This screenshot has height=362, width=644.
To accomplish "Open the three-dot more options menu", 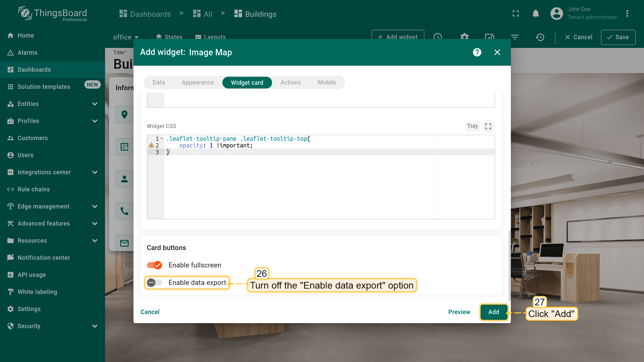I will (x=627, y=14).
